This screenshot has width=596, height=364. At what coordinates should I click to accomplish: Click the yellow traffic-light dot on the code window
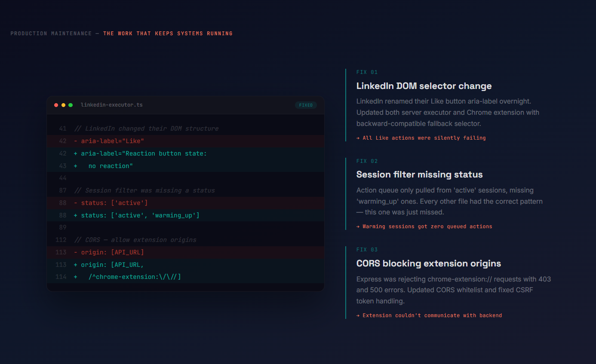click(63, 104)
